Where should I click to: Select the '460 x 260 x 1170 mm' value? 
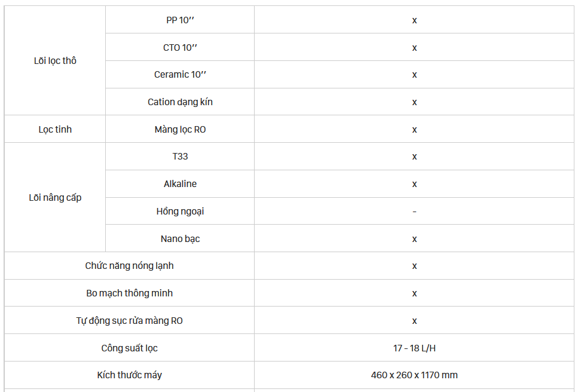[x=414, y=375]
